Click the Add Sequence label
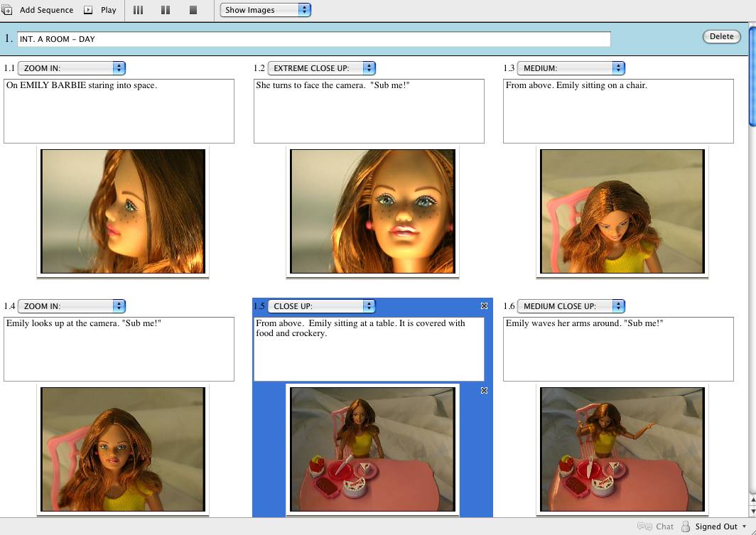756x535 pixels. (46, 10)
